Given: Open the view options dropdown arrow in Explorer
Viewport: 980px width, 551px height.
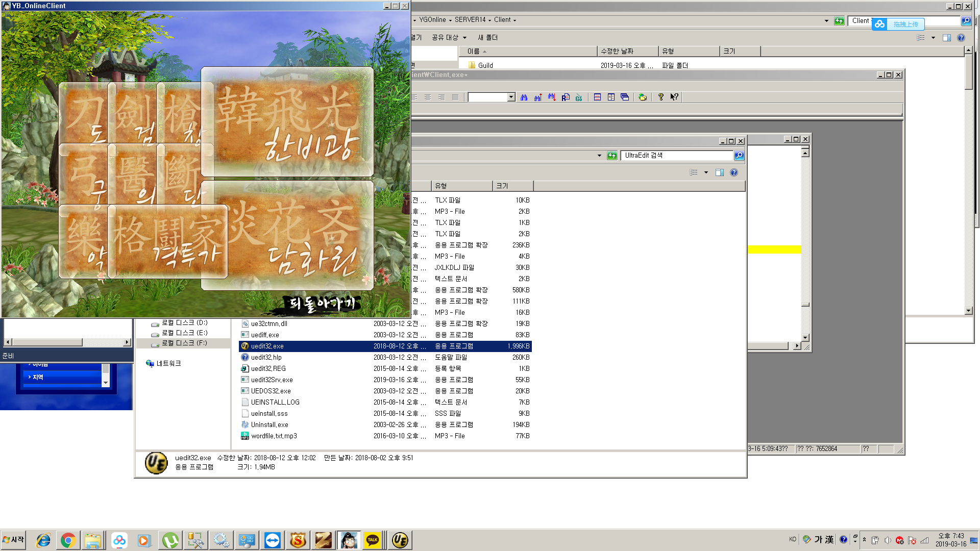Looking at the screenshot, I should 934,37.
